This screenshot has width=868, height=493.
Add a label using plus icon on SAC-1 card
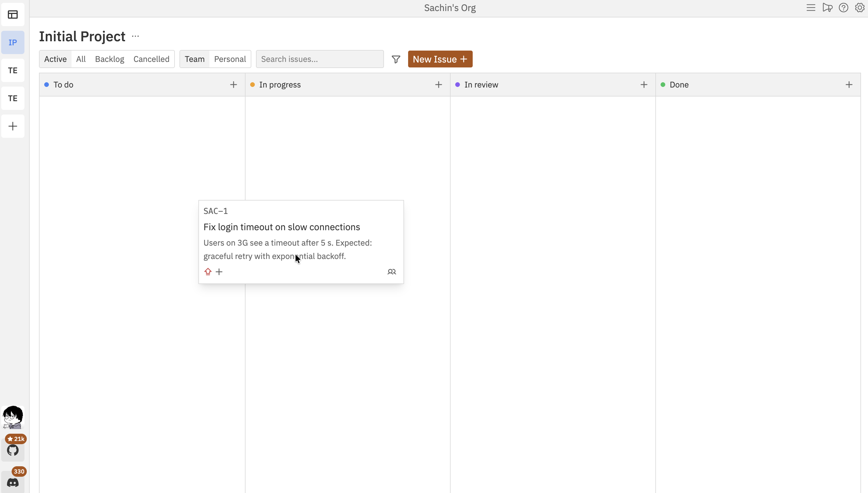coord(220,271)
